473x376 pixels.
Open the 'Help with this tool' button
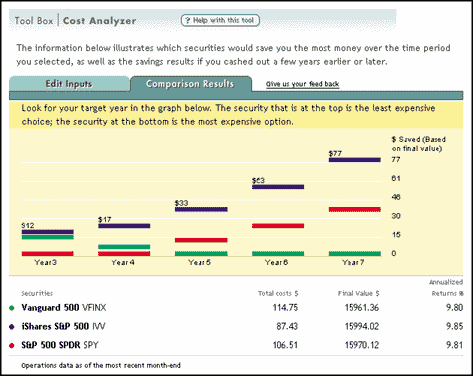[x=220, y=20]
